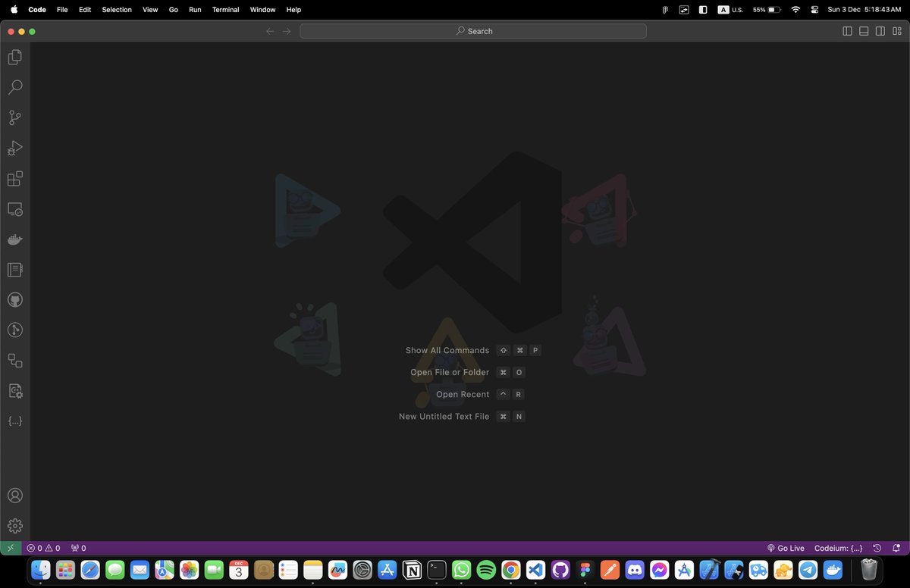Toggle Primary Side Bar visibility
910x588 pixels.
point(847,31)
